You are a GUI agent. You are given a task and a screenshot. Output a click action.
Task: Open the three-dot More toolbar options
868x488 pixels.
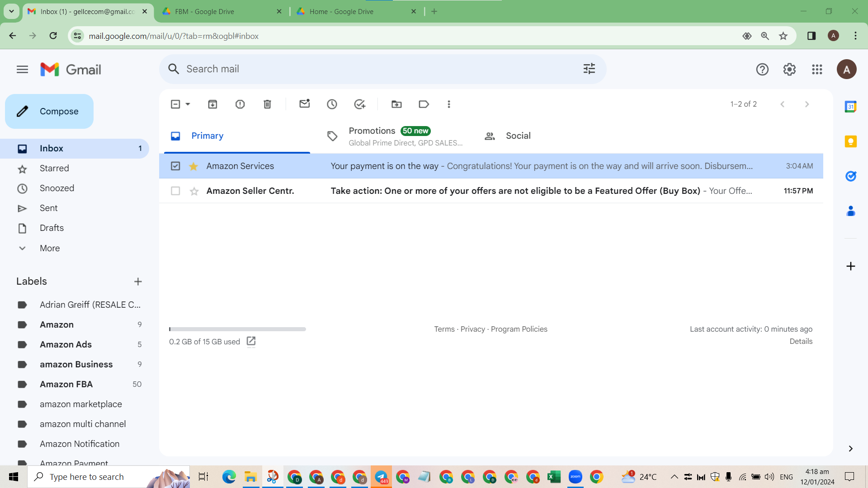449,104
